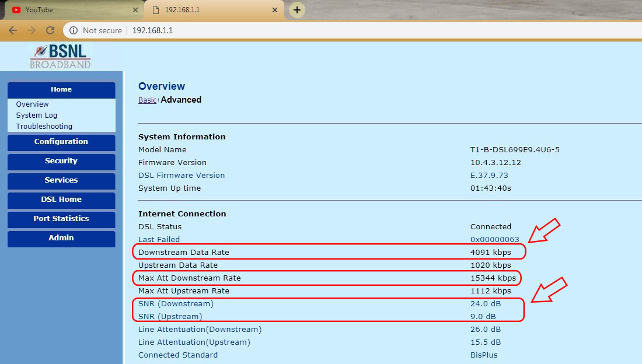Open Troubleshooting from the sidebar
Image resolution: width=642 pixels, height=364 pixels.
click(x=44, y=127)
